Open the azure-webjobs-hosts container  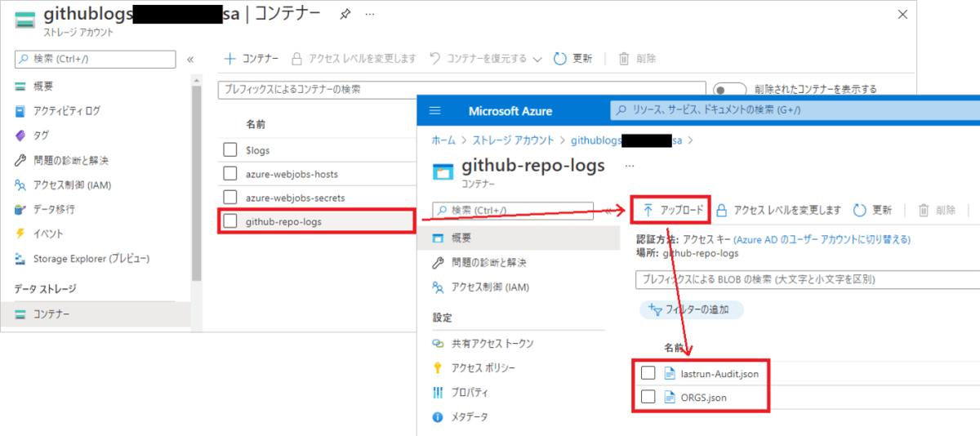(292, 174)
